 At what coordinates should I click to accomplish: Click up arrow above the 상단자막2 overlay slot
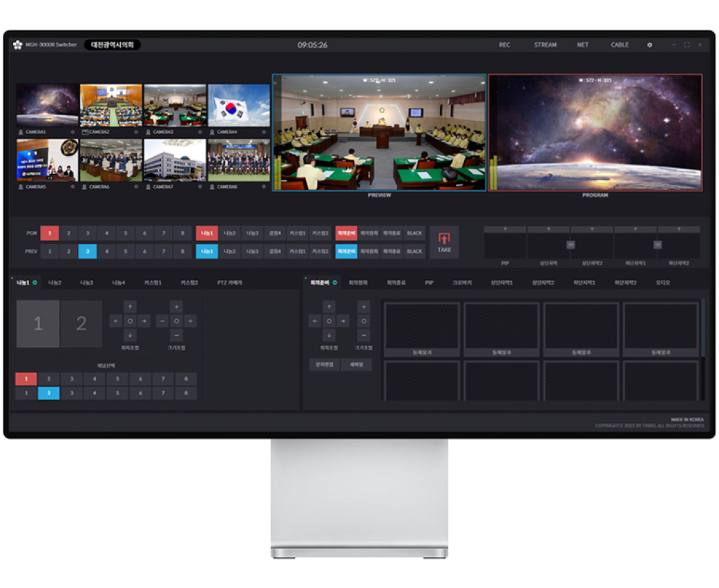point(591,229)
